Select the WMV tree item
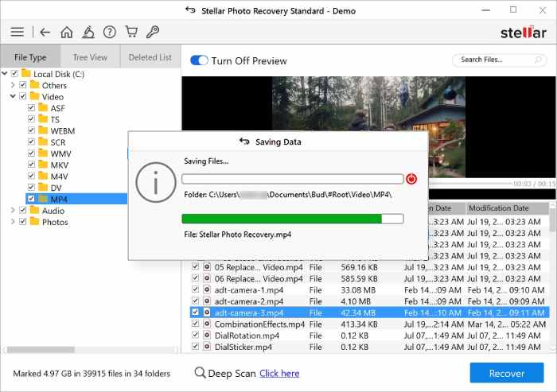 coord(60,153)
